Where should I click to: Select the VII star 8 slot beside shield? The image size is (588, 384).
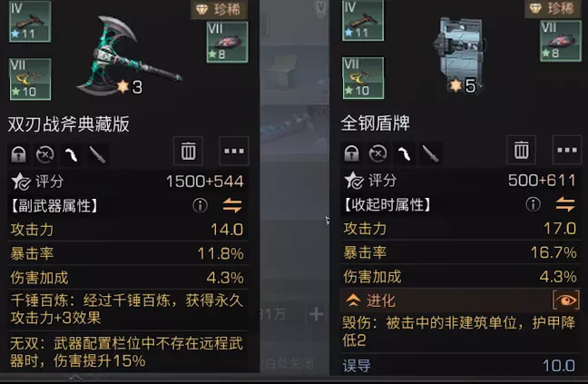(561, 41)
